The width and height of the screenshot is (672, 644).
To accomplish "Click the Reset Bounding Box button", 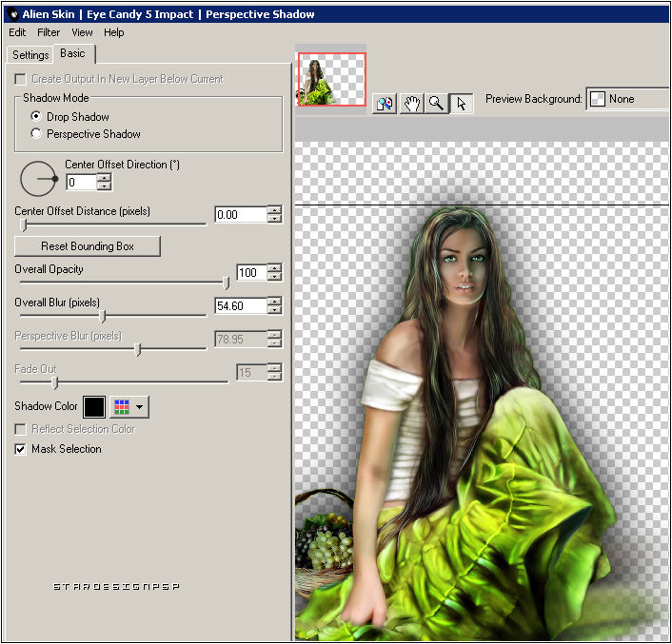I will tap(88, 246).
